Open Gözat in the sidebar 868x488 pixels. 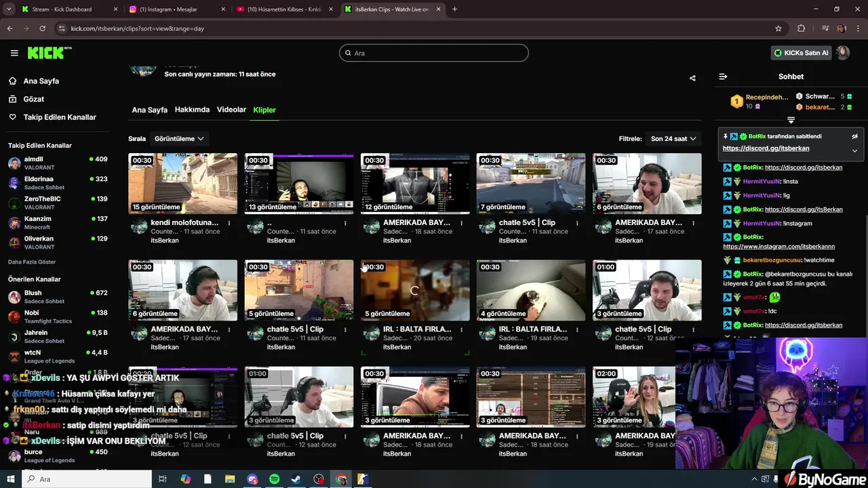pyautogui.click(x=34, y=99)
